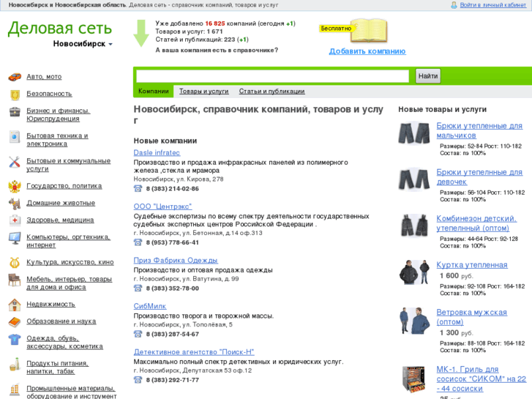The image size is (532, 399).
Task: Open the Домашние животные category link
Action: point(61,203)
